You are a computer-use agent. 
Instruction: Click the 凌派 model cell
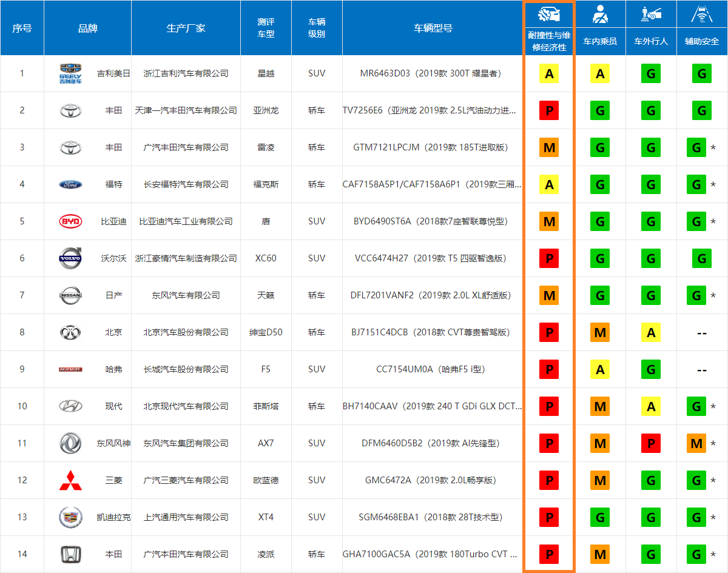click(266, 554)
